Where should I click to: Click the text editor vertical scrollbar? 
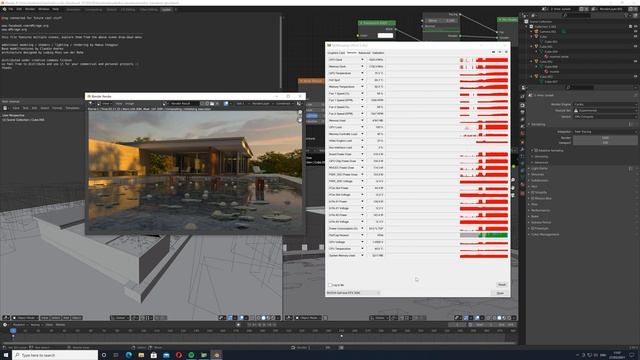click(x=281, y=51)
